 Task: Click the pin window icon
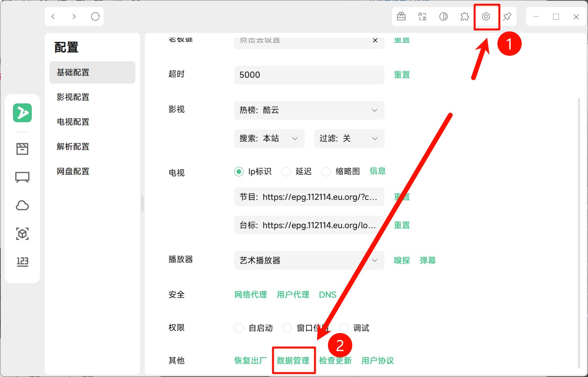click(x=507, y=16)
